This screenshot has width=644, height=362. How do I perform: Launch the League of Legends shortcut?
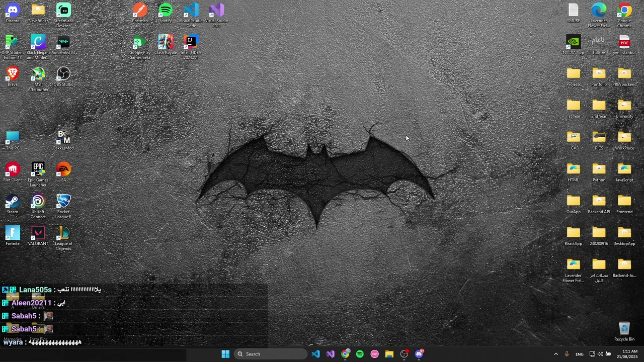point(63,238)
